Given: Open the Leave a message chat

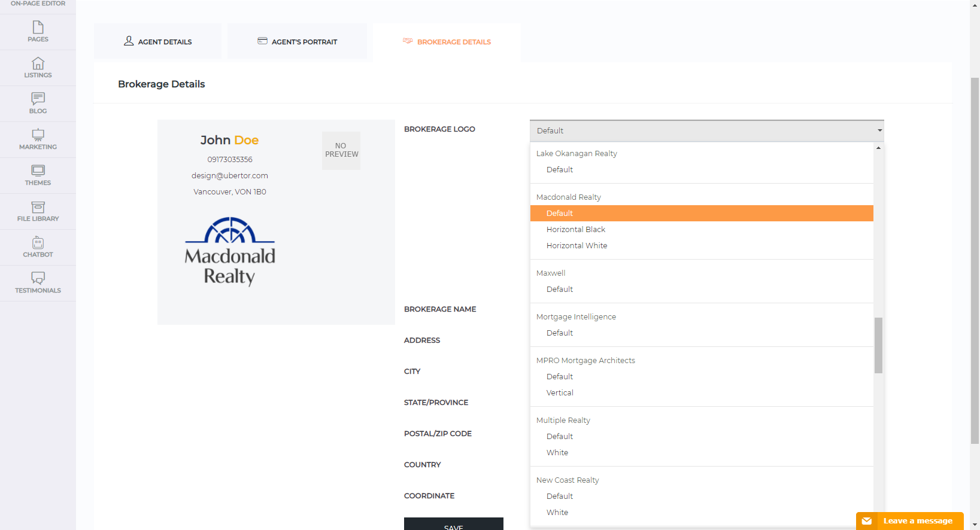Looking at the screenshot, I should click(x=910, y=521).
